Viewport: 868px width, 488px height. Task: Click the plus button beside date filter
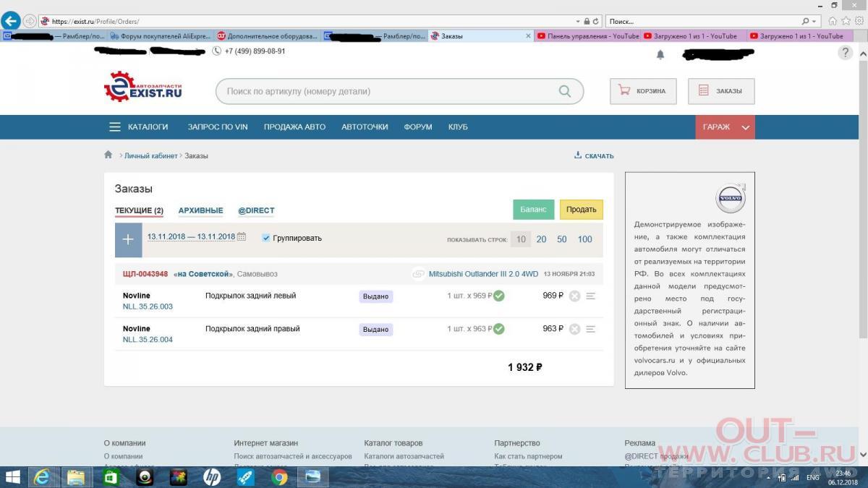(x=128, y=240)
